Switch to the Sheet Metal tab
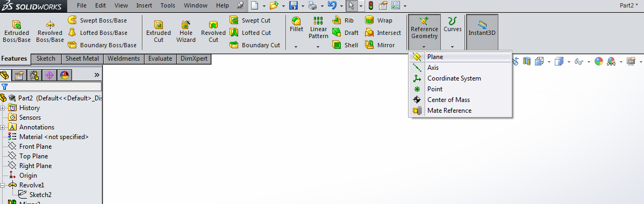The image size is (644, 204). click(82, 59)
